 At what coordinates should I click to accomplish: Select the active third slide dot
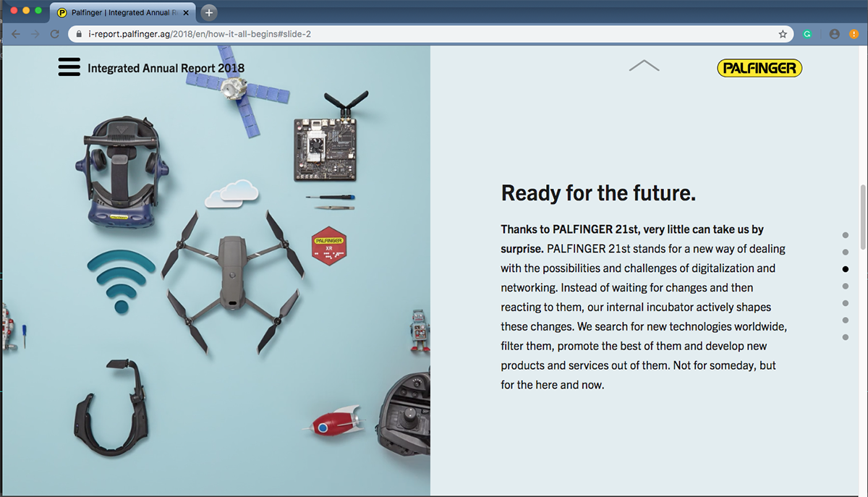point(845,269)
